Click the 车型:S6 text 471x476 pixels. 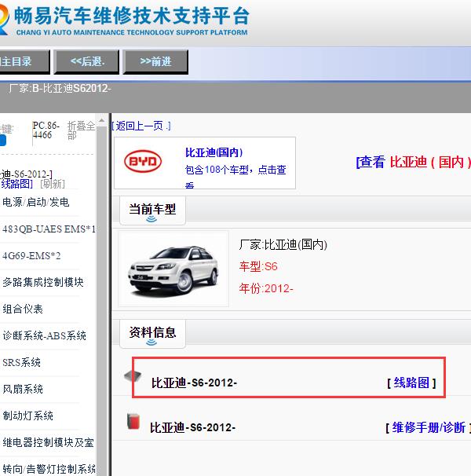pyautogui.click(x=258, y=266)
